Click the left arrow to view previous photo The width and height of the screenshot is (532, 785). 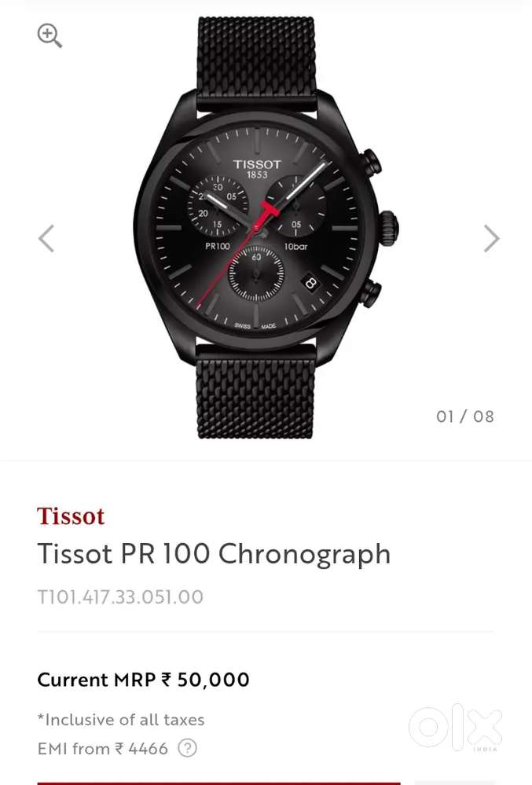[x=46, y=239]
